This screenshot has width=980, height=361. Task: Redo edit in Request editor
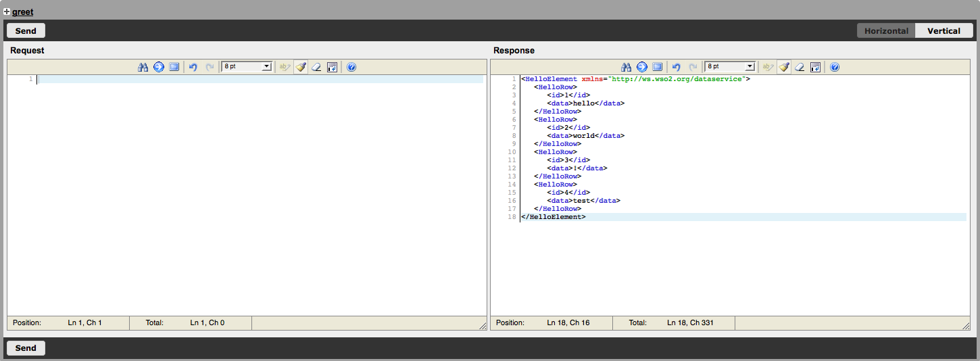point(210,67)
